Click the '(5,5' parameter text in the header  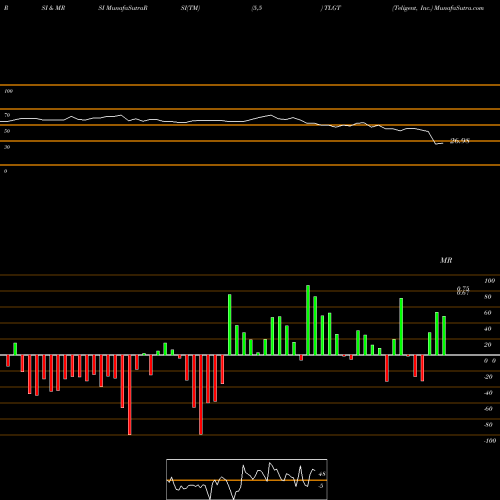pyautogui.click(x=257, y=8)
